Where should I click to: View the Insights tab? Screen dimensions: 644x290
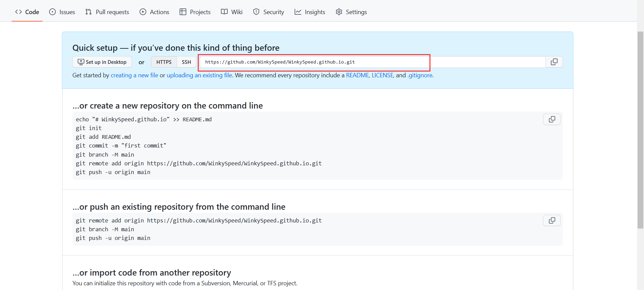(x=310, y=12)
